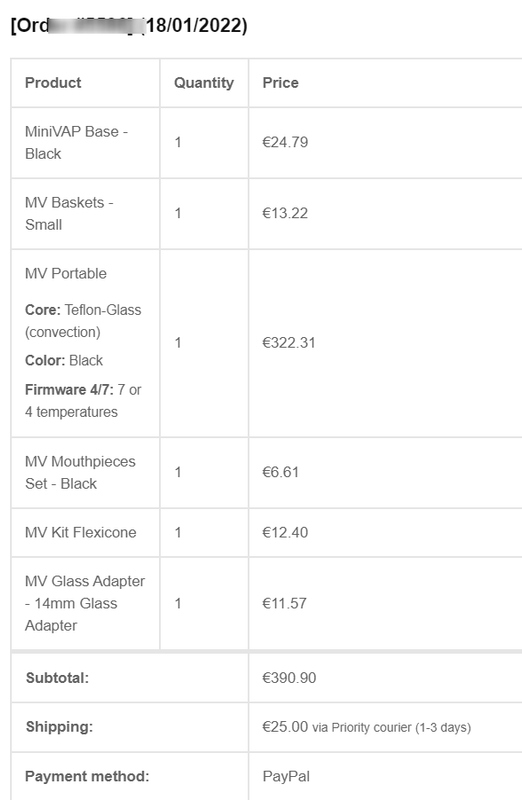Viewport: 522px width, 800px height.
Task: Select the €322.31 price cell
Action: click(x=289, y=342)
